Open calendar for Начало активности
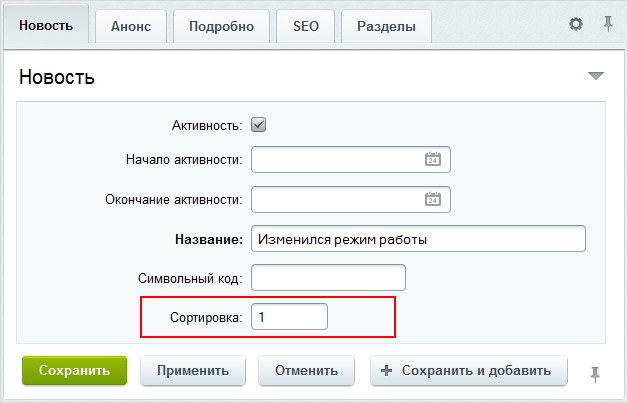Image resolution: width=628 pixels, height=403 pixels. coord(433,160)
